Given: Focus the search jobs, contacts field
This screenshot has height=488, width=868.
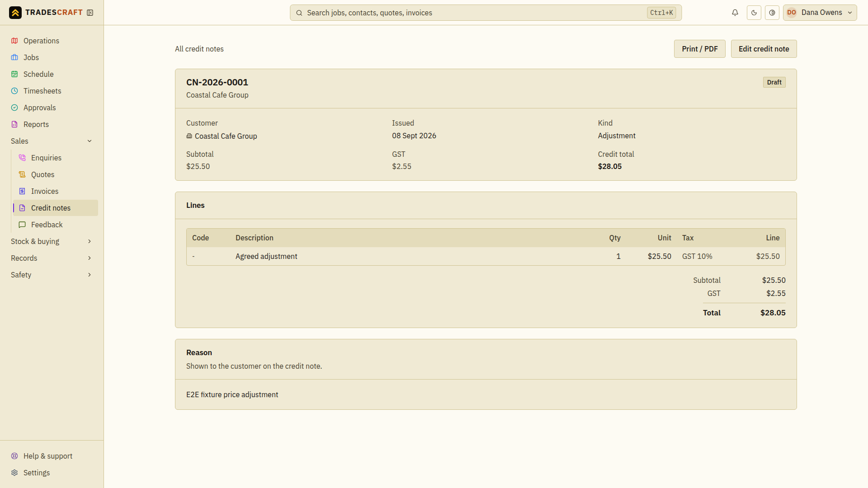Looking at the screenshot, I should [486, 13].
